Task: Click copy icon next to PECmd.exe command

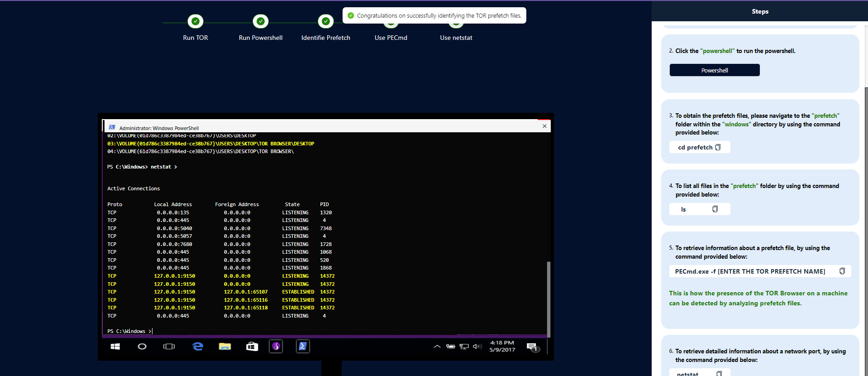Action: [842, 271]
